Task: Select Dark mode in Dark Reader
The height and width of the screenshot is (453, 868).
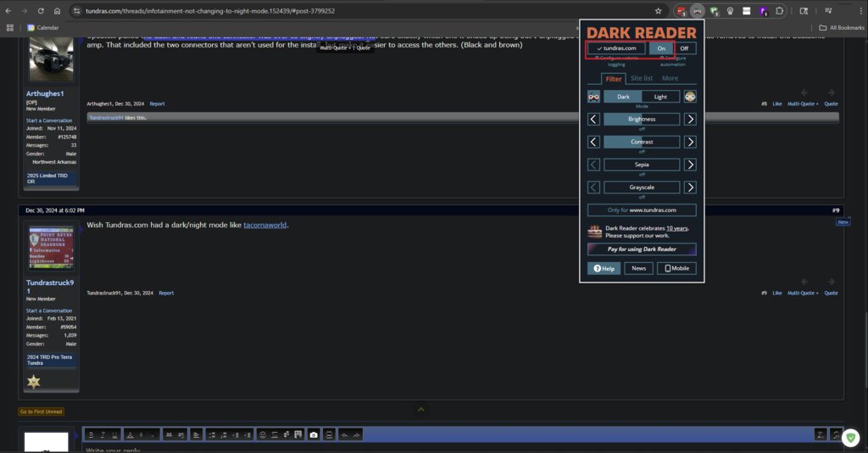Action: (x=623, y=97)
